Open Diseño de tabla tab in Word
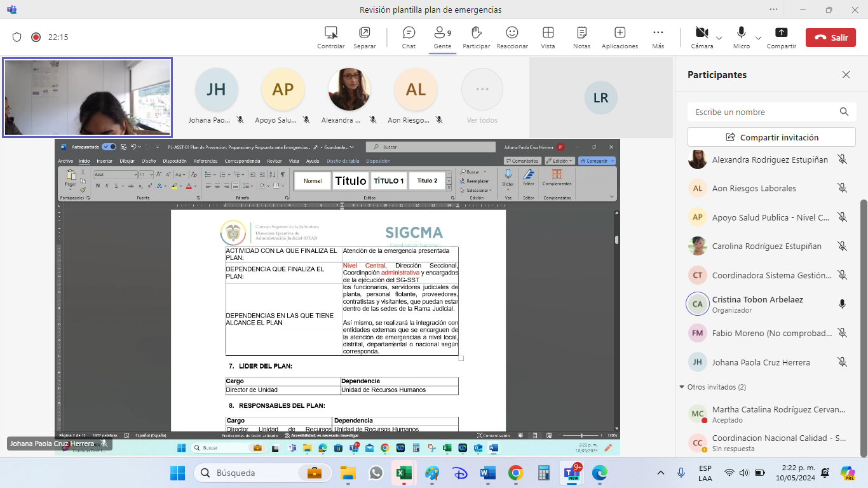Viewport: 868px width, 488px height. [x=343, y=161]
